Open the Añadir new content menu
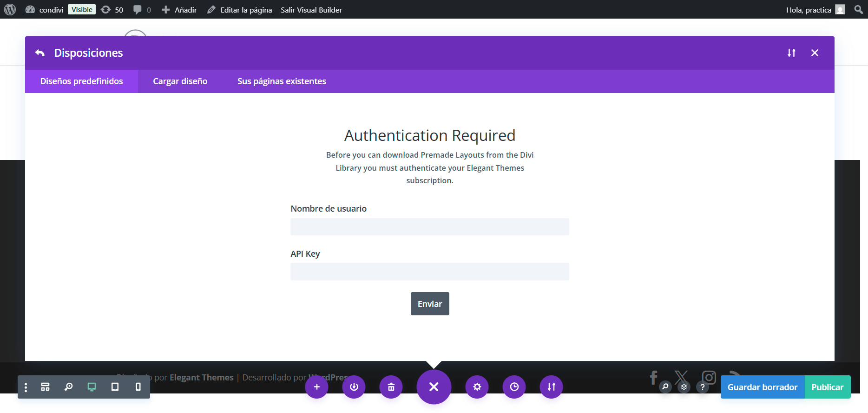This screenshot has width=868, height=413. pyautogui.click(x=179, y=9)
